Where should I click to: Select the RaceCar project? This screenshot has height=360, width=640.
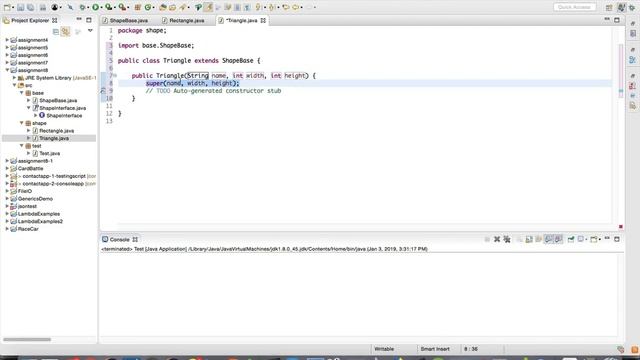pos(28,229)
